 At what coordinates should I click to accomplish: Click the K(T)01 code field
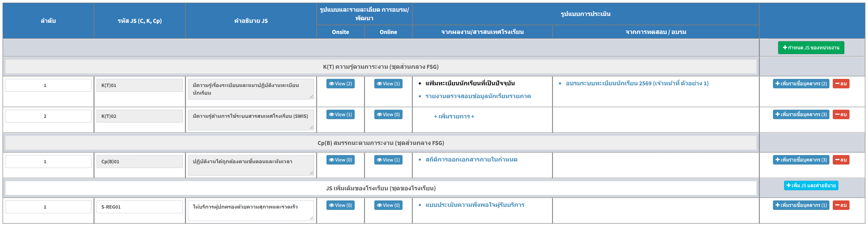[140, 85]
